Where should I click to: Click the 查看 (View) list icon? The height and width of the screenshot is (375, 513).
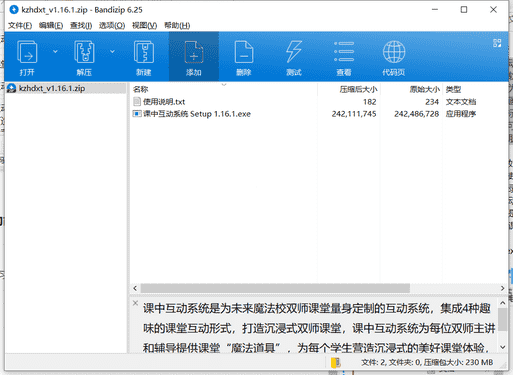(344, 52)
